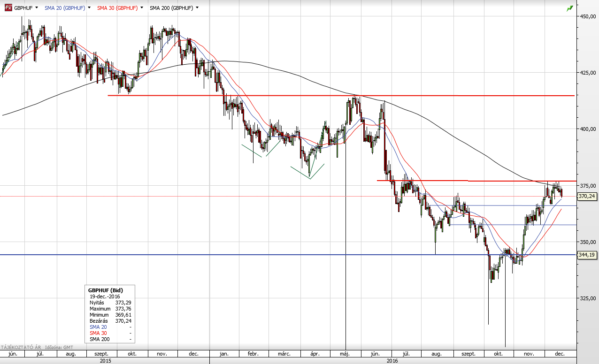Click the Maximum value 373,76
This screenshot has width=599, height=364.
[x=123, y=309]
